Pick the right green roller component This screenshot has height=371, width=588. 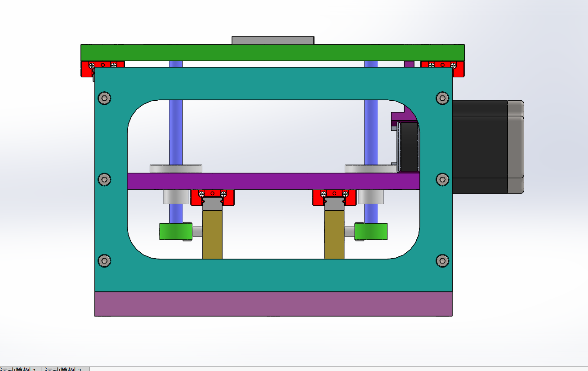pyautogui.click(x=371, y=232)
